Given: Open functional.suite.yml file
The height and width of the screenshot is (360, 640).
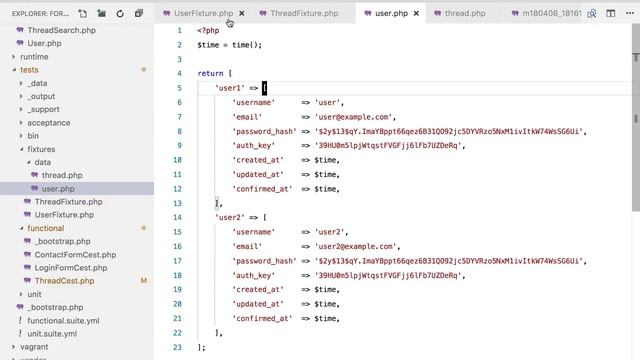Looking at the screenshot, I should click(x=63, y=321).
